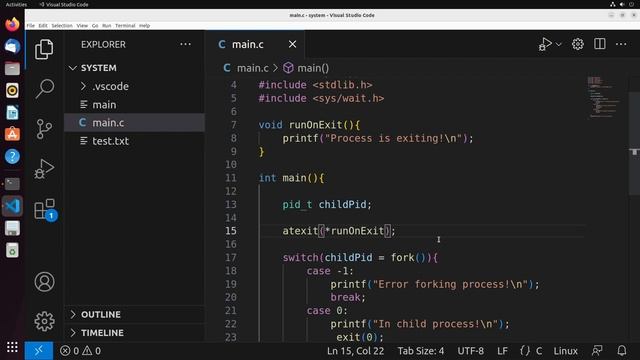Open the File menu
The image size is (640, 360).
click(x=31, y=25)
